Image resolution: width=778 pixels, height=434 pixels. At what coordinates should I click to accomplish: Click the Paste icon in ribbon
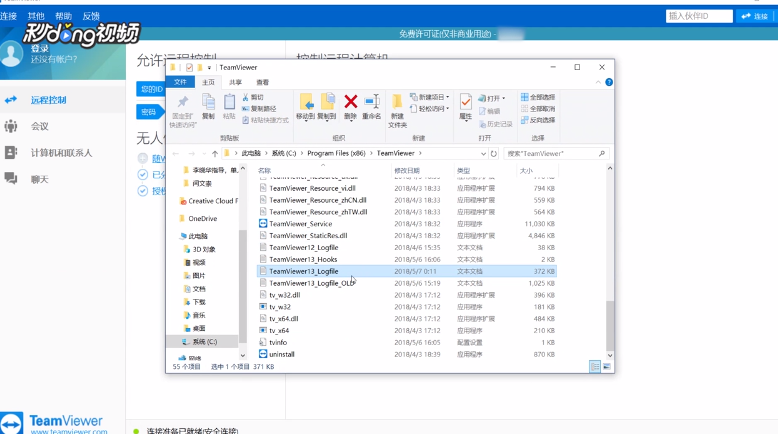(229, 102)
